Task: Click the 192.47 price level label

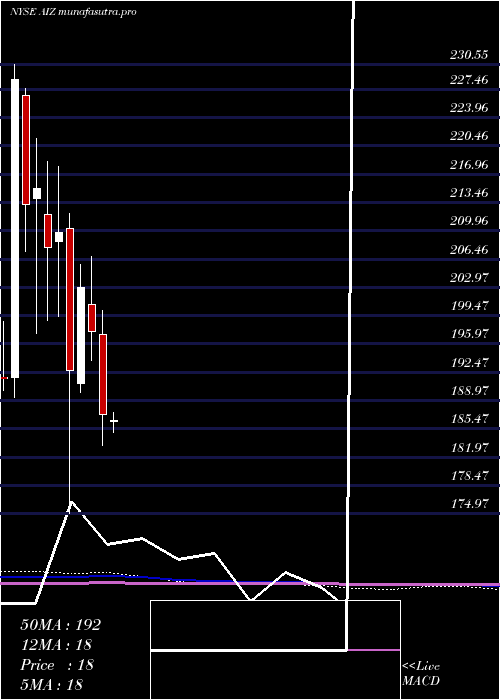Action: click(469, 363)
